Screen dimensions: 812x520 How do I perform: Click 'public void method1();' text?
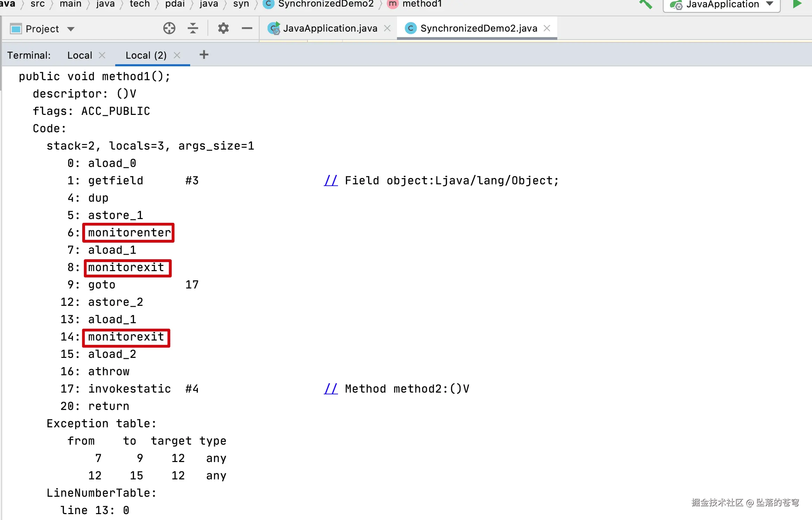click(x=94, y=76)
